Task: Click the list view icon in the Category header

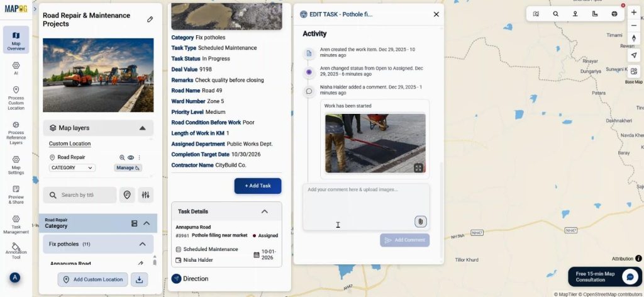Action: [135, 223]
